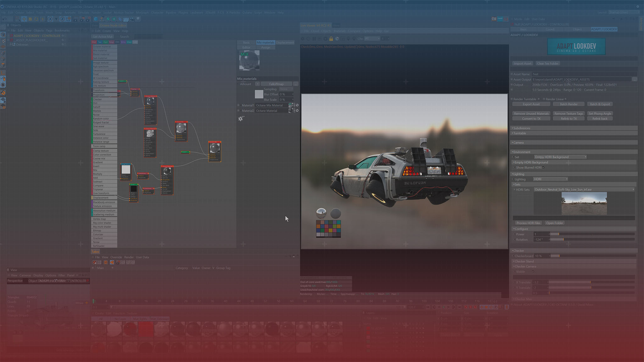Click the undo arrow in the top toolbar

(5, 19)
